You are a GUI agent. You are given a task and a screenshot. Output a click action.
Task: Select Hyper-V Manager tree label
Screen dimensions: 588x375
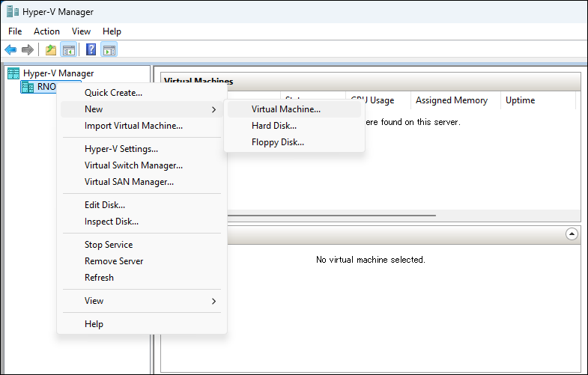58,73
